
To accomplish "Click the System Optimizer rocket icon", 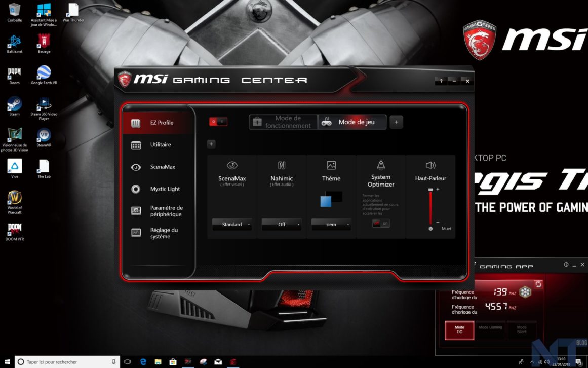I will (x=381, y=165).
